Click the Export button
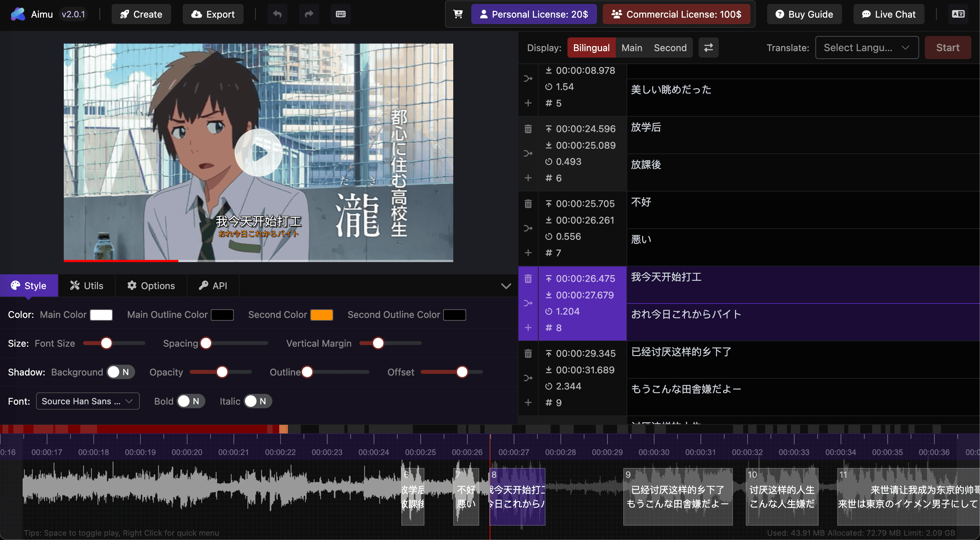Viewport: 980px width, 540px height. coord(213,14)
